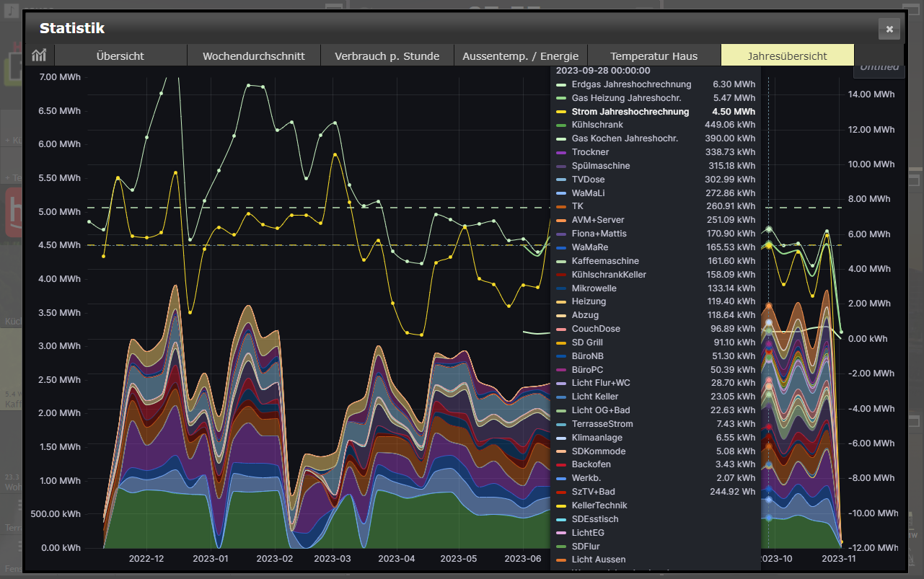The width and height of the screenshot is (924, 579).
Task: Click the Heizung 119.40 kWh row
Action: click(656, 301)
